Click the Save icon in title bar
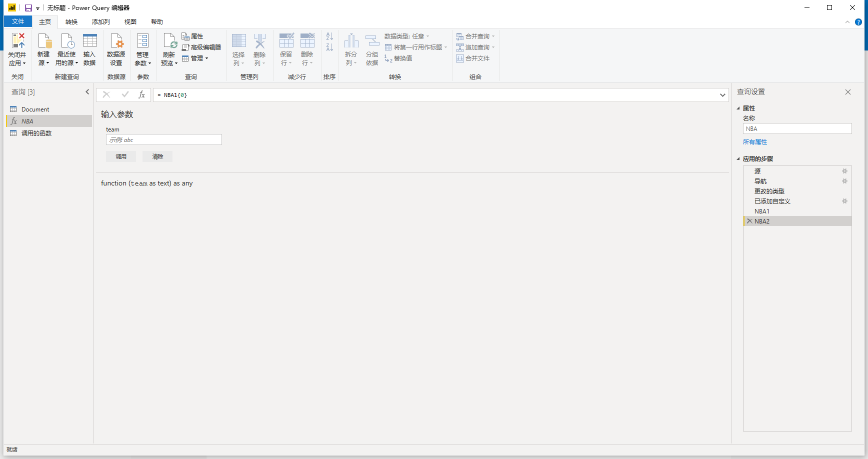Image resolution: width=868 pixels, height=459 pixels. (x=28, y=8)
